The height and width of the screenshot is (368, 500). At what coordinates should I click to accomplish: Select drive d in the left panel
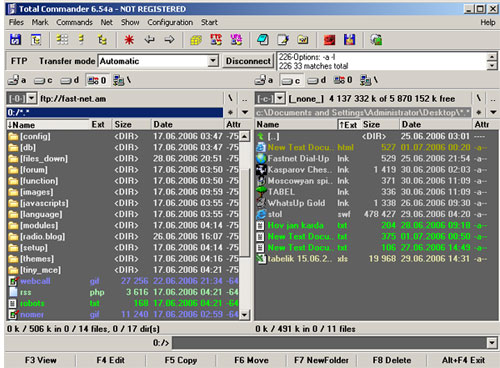pyautogui.click(x=70, y=80)
